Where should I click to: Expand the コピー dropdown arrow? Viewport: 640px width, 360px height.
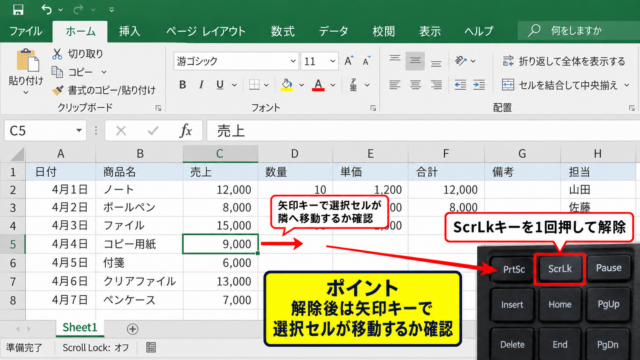coord(104,72)
